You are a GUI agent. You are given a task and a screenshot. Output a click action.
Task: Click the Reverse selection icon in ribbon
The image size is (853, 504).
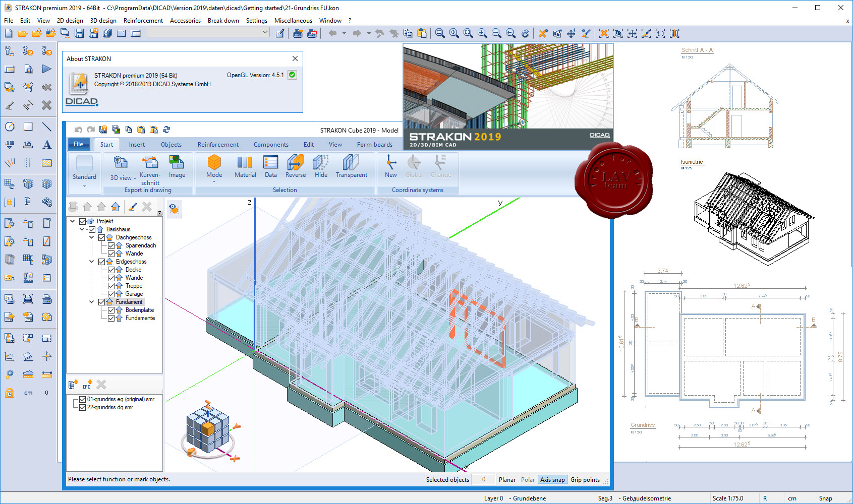[x=296, y=162]
